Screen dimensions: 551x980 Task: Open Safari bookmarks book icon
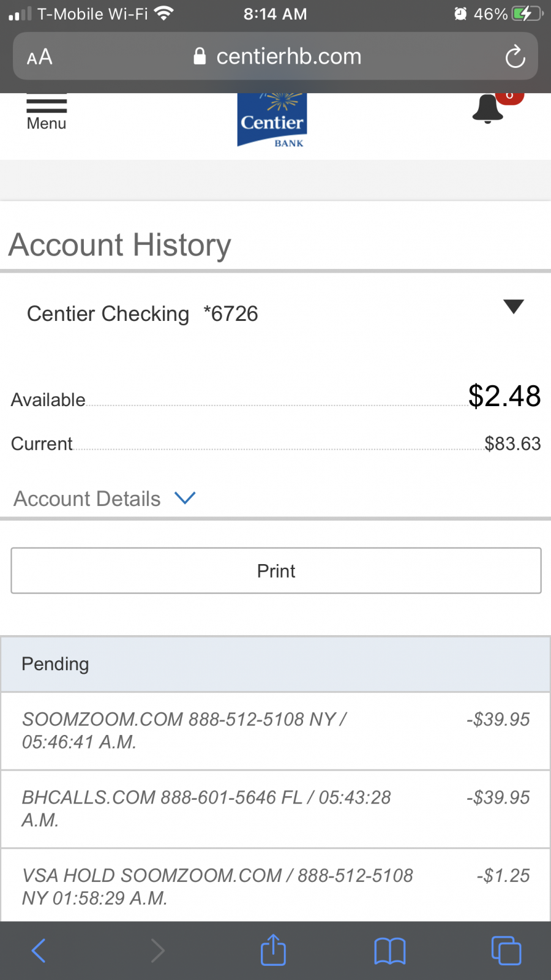click(389, 951)
